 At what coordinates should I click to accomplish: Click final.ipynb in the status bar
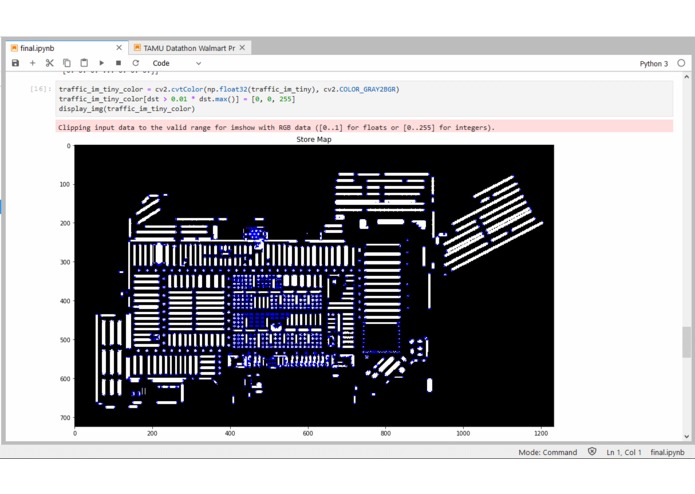click(667, 452)
